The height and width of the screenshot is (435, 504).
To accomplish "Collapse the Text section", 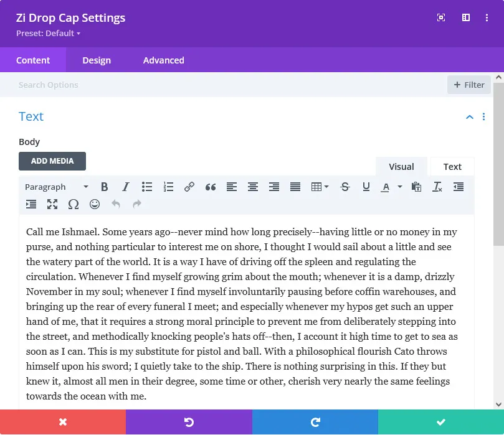I will pyautogui.click(x=470, y=117).
